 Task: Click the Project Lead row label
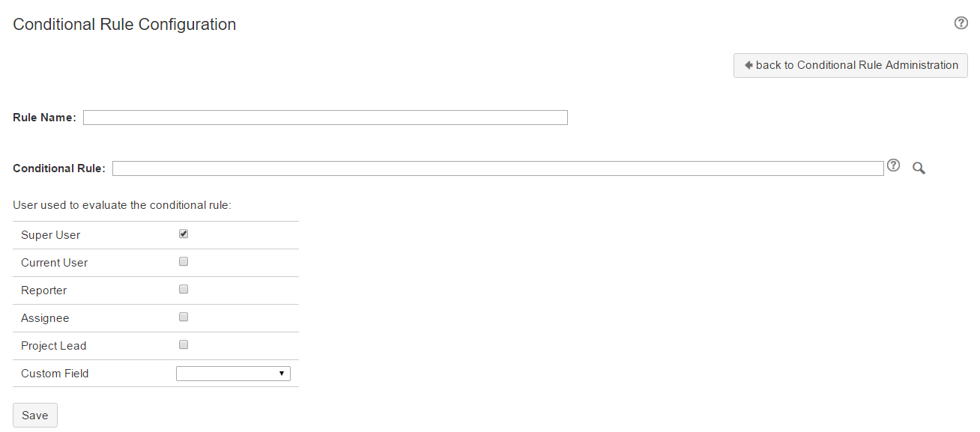(x=54, y=346)
